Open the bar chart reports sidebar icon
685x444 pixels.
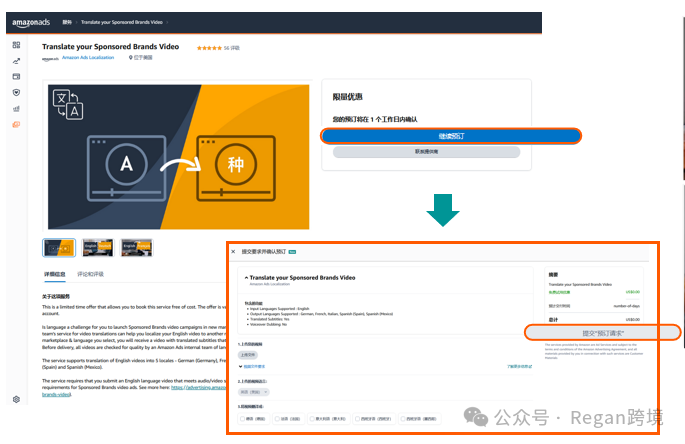[16, 108]
